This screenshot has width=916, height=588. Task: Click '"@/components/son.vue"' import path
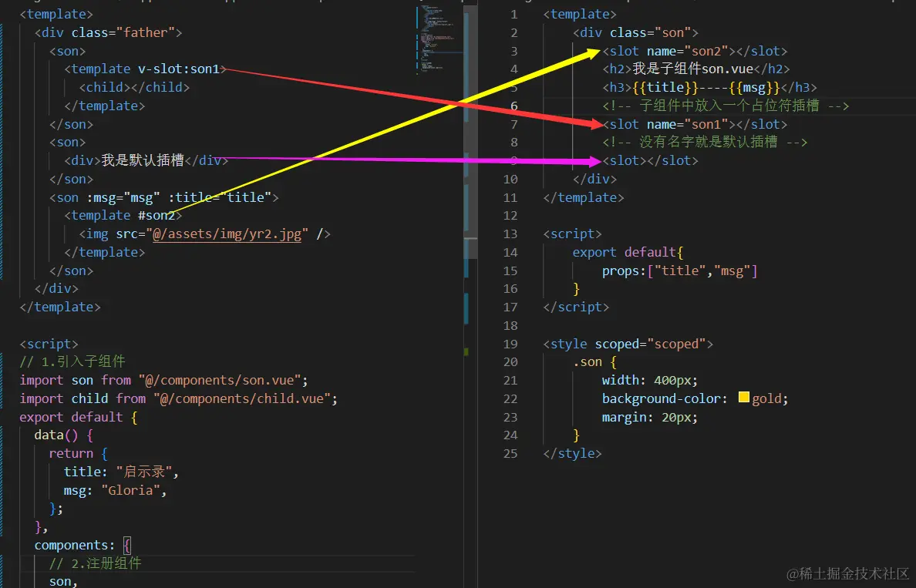pos(220,380)
